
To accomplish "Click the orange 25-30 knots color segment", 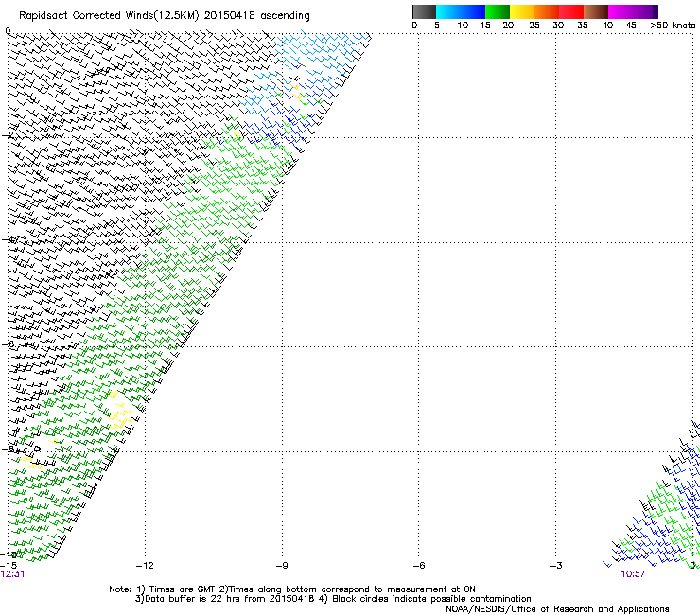I will coord(547,11).
